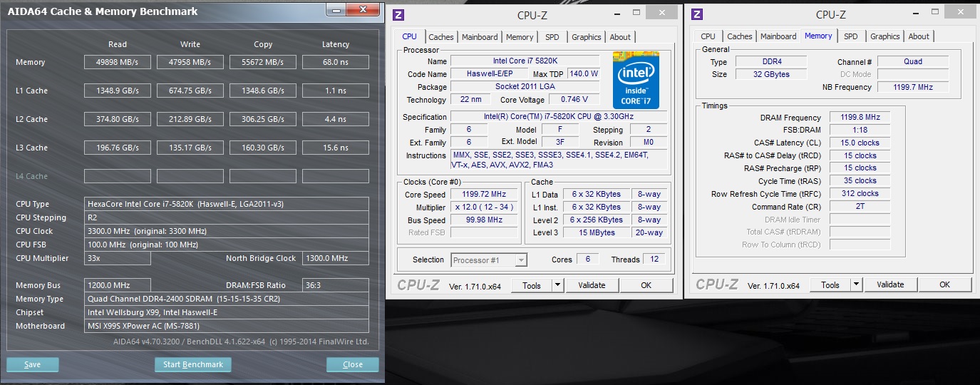Open About tab in right CPU-Z window
The image size is (980, 385).
click(919, 36)
